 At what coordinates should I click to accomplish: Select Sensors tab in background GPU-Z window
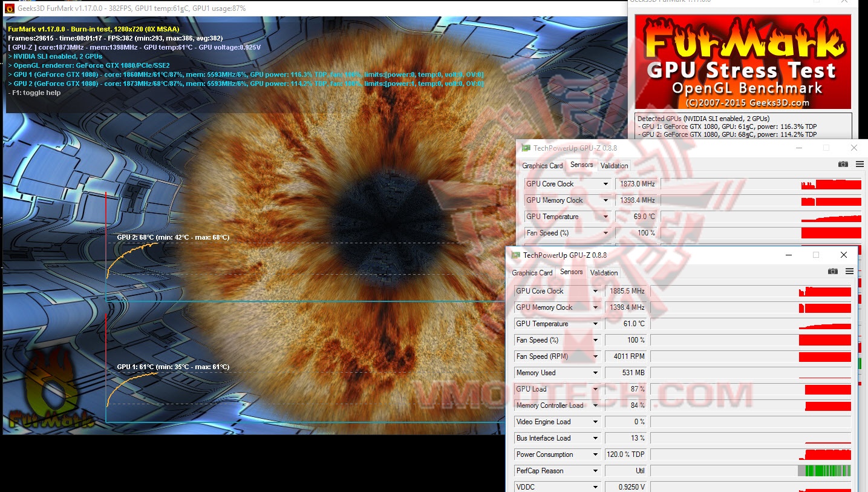[x=582, y=165]
